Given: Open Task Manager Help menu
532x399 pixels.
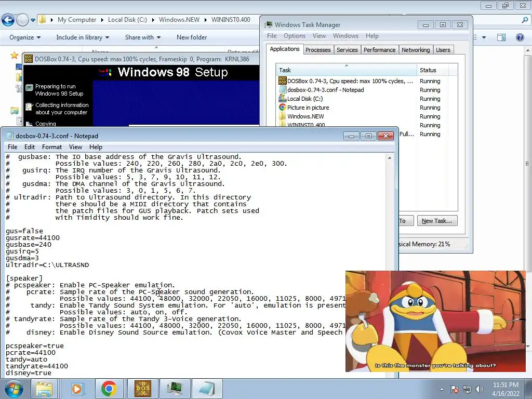Looking at the screenshot, I should pyautogui.click(x=372, y=36).
